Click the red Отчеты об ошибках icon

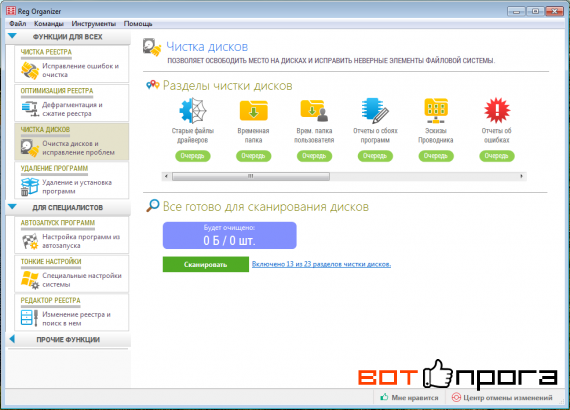pyautogui.click(x=497, y=110)
